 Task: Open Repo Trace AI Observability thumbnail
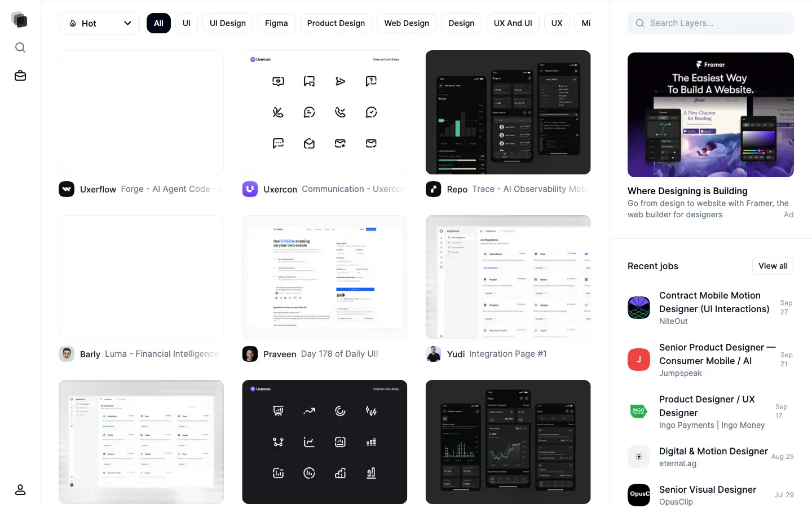click(x=508, y=112)
